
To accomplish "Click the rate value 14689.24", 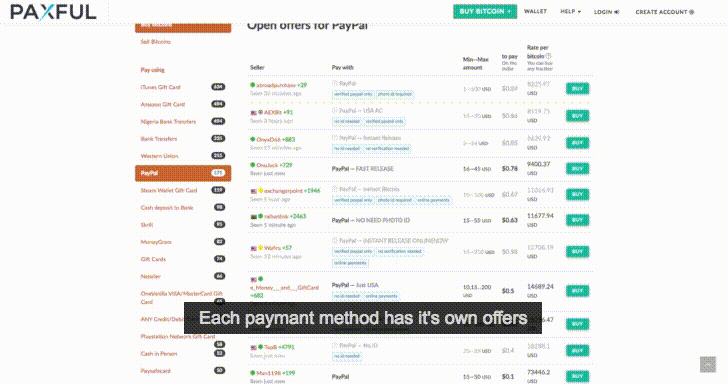I will tap(540, 287).
